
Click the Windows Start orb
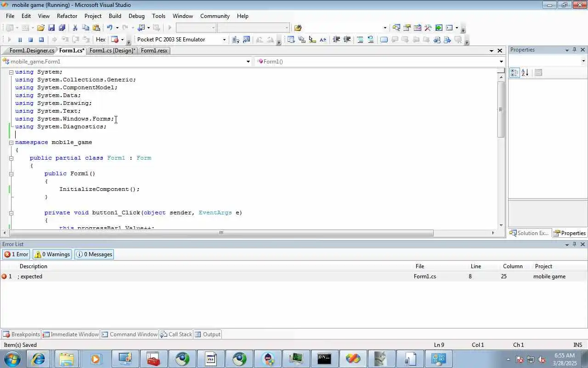click(x=11, y=359)
